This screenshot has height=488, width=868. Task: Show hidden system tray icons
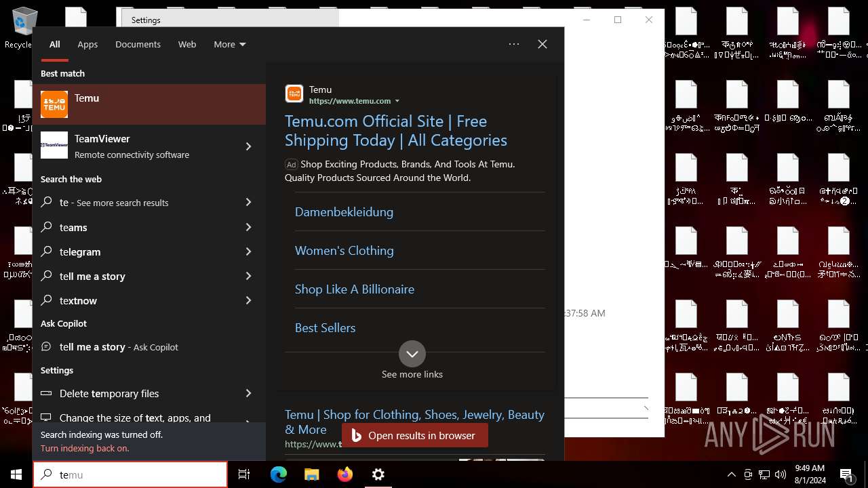tap(731, 474)
